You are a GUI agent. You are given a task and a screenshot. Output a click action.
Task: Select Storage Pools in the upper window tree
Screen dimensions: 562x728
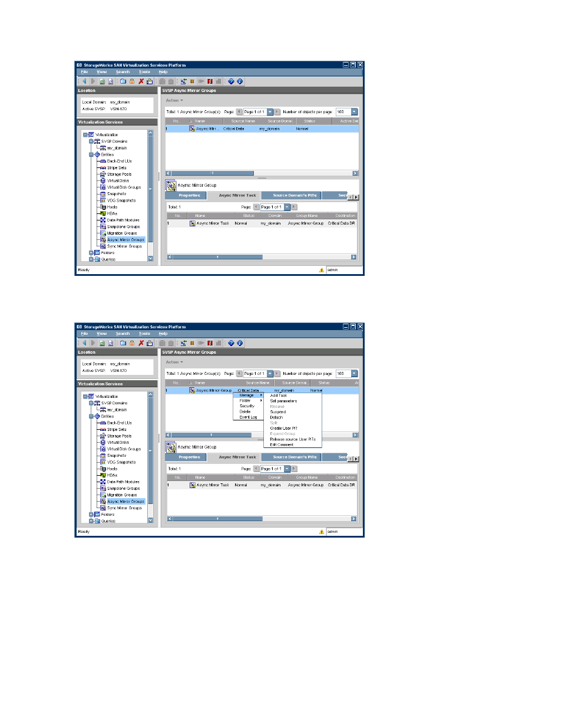coord(119,174)
